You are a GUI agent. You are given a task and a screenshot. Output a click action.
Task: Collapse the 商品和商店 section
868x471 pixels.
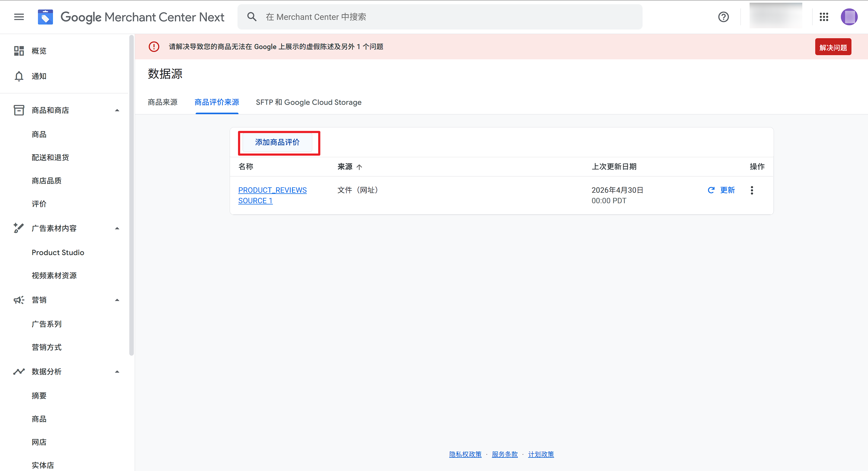[117, 111]
